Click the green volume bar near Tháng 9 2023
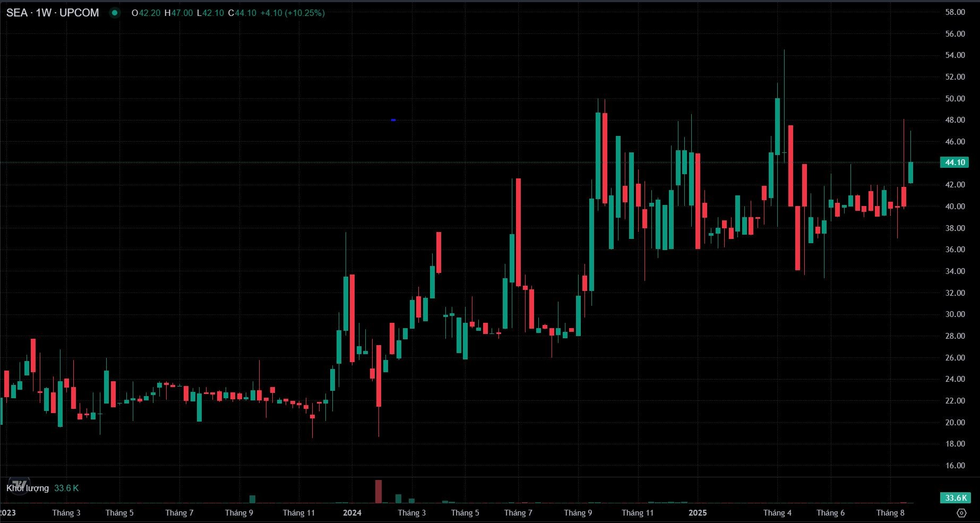Screen dimensions: 980x523 (x=253, y=499)
